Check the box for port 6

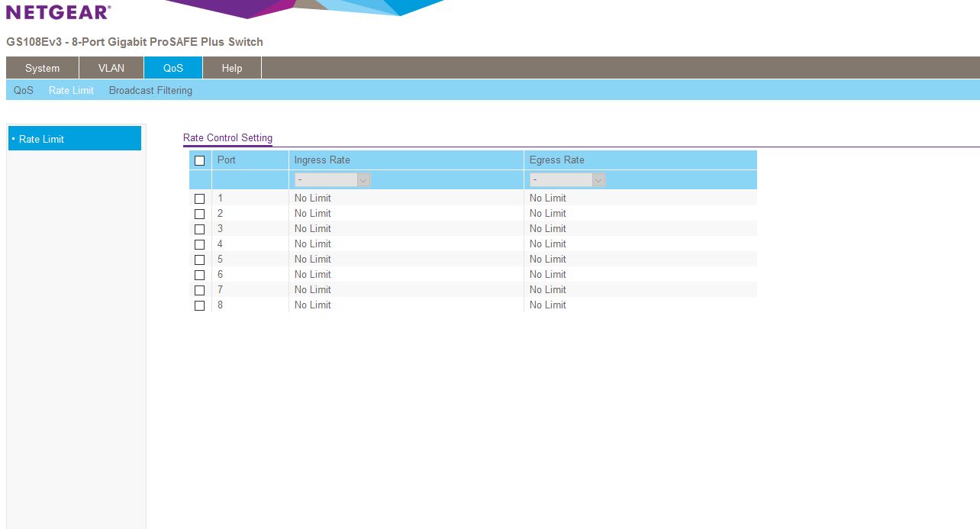tap(200, 275)
